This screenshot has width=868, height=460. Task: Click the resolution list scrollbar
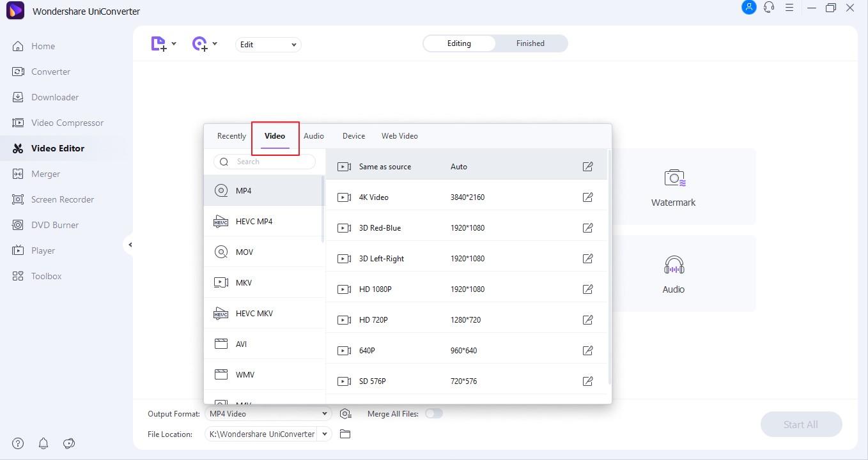click(x=609, y=267)
